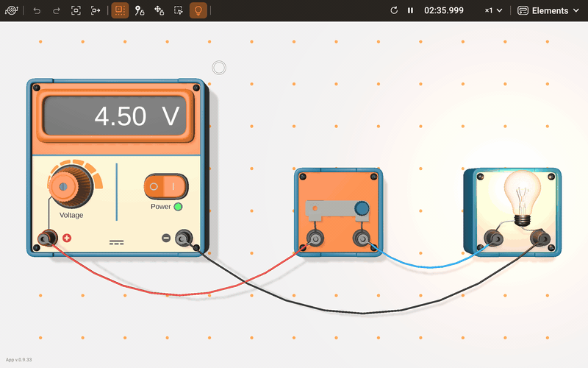Click the elapsed time 02:35.999
The height and width of the screenshot is (368, 588).
[444, 10]
